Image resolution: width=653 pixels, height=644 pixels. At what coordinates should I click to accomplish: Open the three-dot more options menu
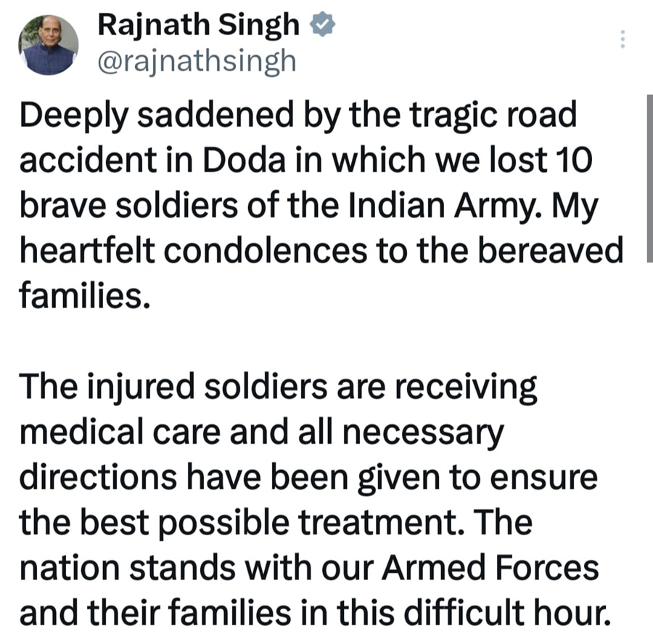click(x=622, y=38)
